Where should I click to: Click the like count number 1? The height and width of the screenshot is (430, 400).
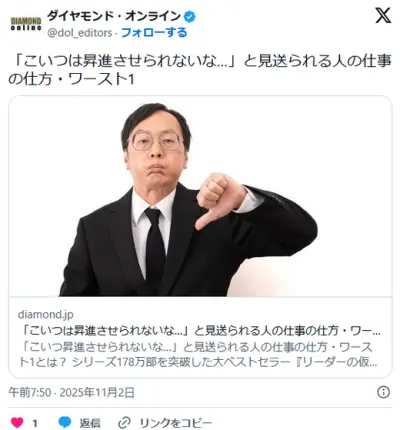pos(35,423)
